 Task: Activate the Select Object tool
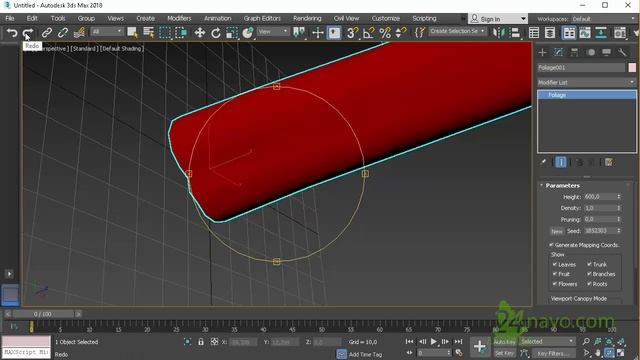click(x=132, y=33)
